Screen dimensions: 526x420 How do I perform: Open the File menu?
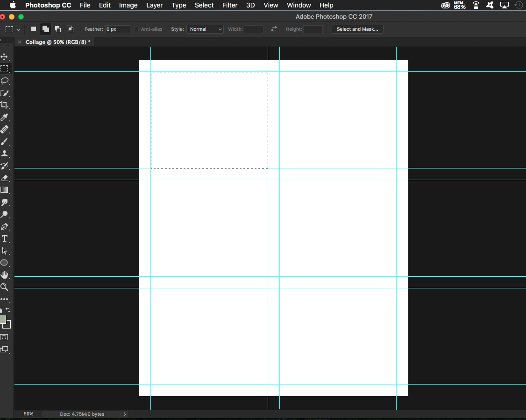coord(85,5)
